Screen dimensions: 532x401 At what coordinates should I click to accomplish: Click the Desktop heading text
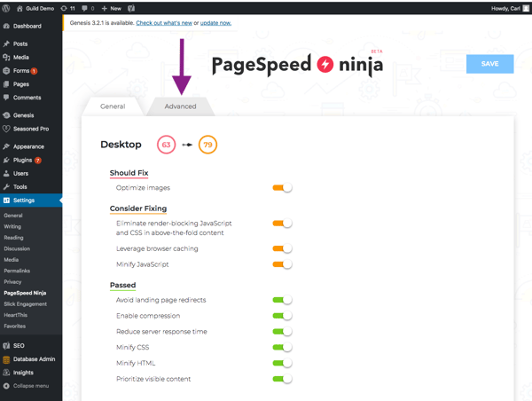coord(121,145)
